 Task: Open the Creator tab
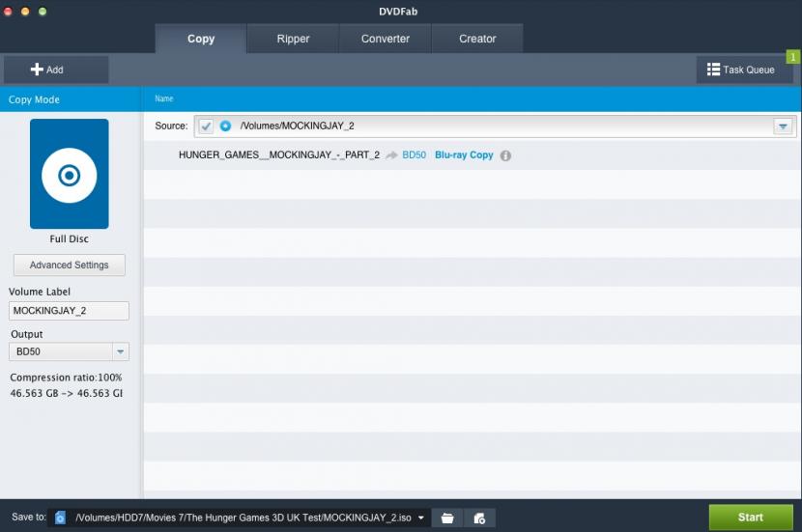[x=477, y=39]
